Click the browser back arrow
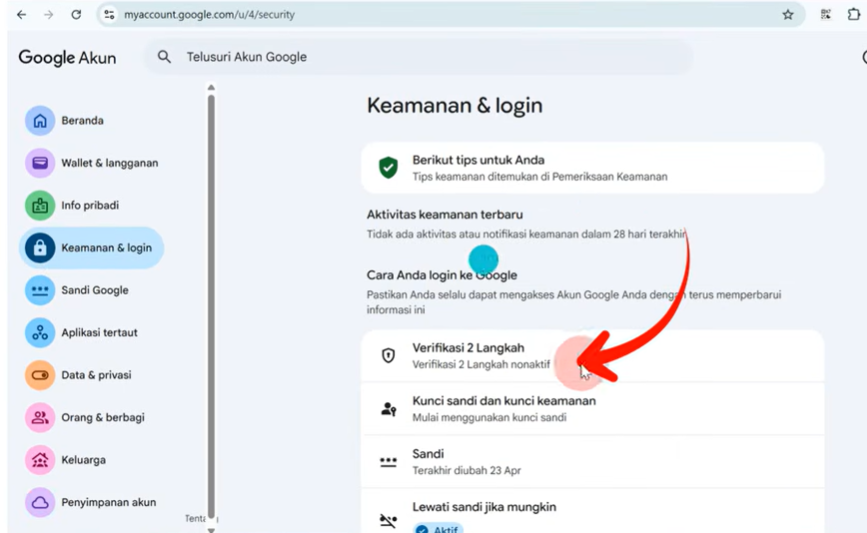The image size is (867, 533). [21, 15]
